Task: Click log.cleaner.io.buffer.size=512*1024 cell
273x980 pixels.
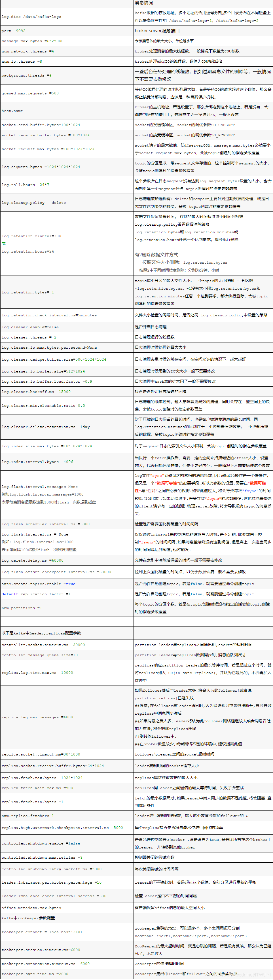Action: (x=67, y=371)
